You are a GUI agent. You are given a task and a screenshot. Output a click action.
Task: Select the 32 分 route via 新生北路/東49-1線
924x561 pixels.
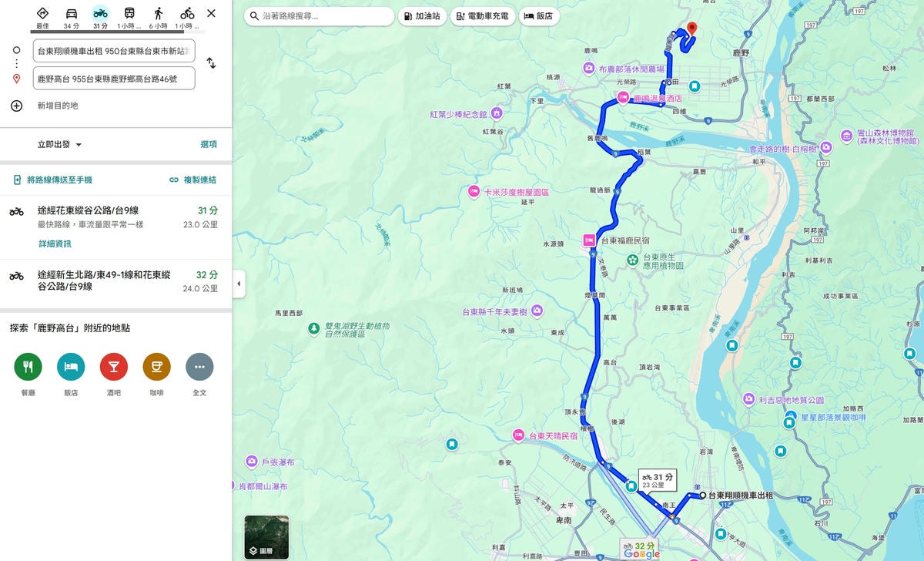point(115,282)
